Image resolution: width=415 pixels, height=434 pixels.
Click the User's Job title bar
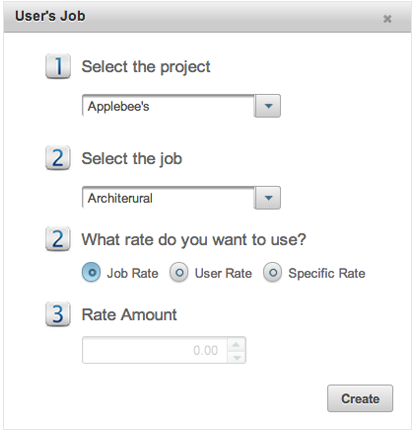click(x=207, y=17)
